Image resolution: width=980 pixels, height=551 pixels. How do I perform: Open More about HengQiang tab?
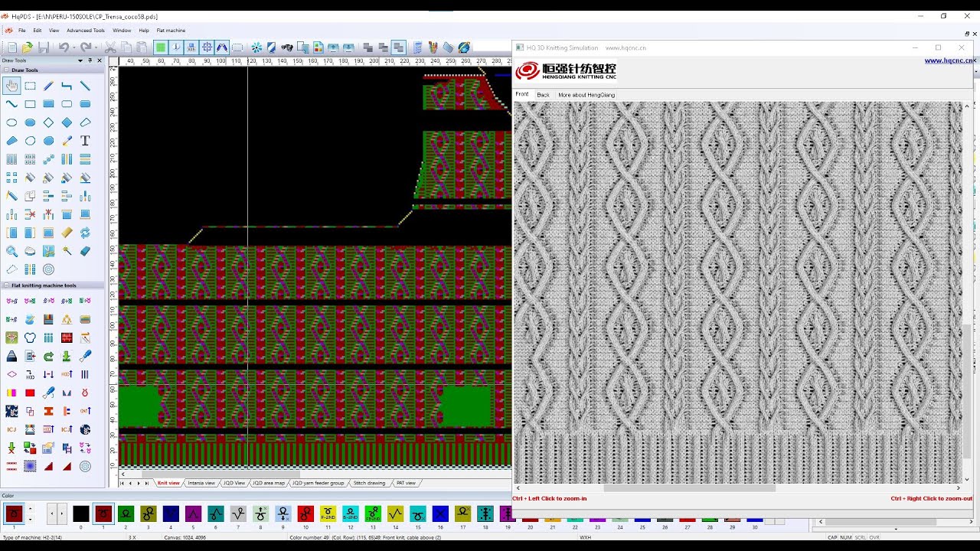click(x=586, y=95)
